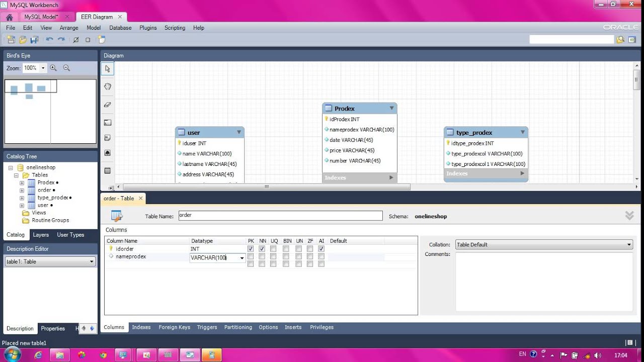
Task: Select the order table in Catalog Tree
Action: 44,190
